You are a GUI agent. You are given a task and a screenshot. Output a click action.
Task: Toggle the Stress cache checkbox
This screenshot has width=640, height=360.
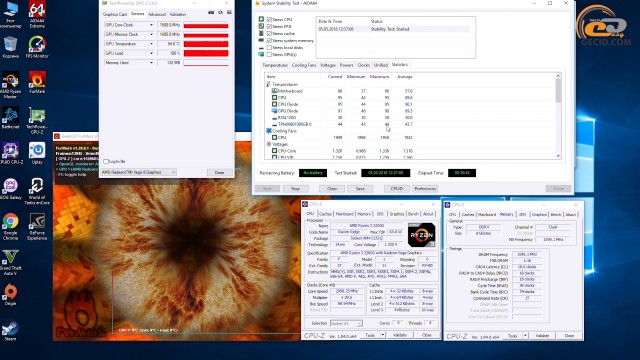click(269, 33)
